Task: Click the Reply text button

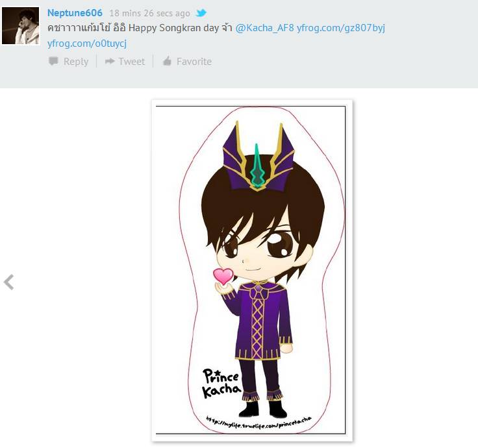Action: pos(76,62)
